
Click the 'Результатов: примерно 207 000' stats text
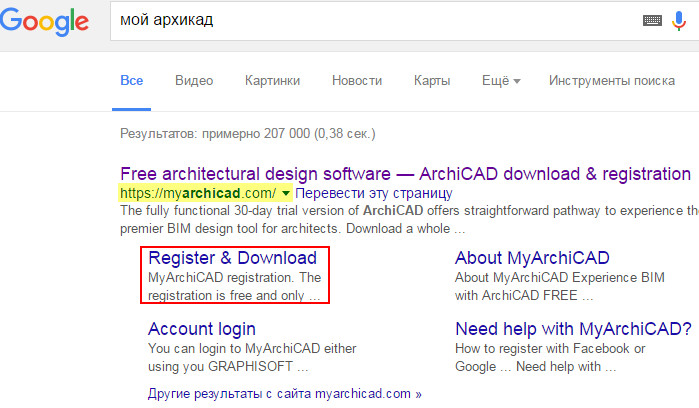247,134
